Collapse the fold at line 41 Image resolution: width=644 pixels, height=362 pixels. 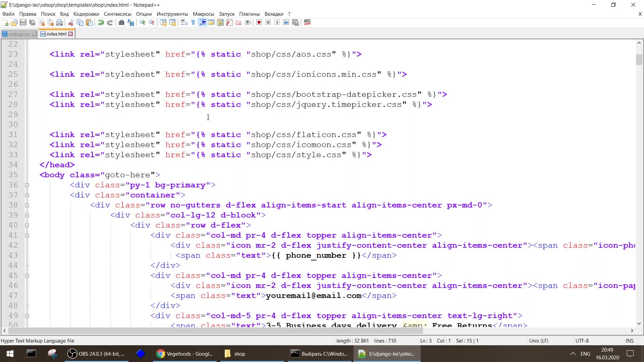pos(27,235)
